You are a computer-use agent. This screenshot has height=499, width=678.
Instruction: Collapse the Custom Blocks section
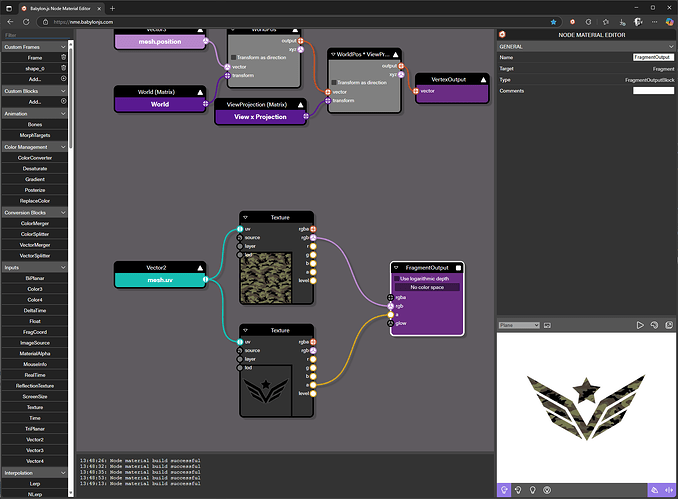(x=63, y=91)
